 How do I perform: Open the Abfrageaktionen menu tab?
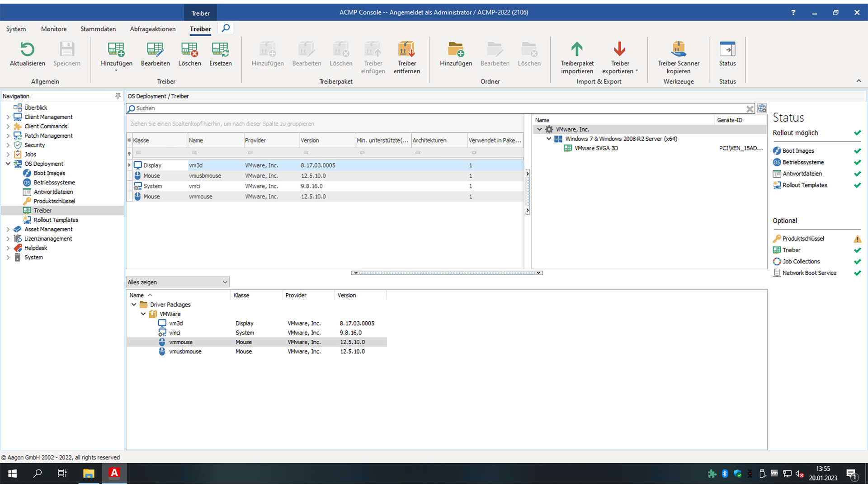[153, 29]
